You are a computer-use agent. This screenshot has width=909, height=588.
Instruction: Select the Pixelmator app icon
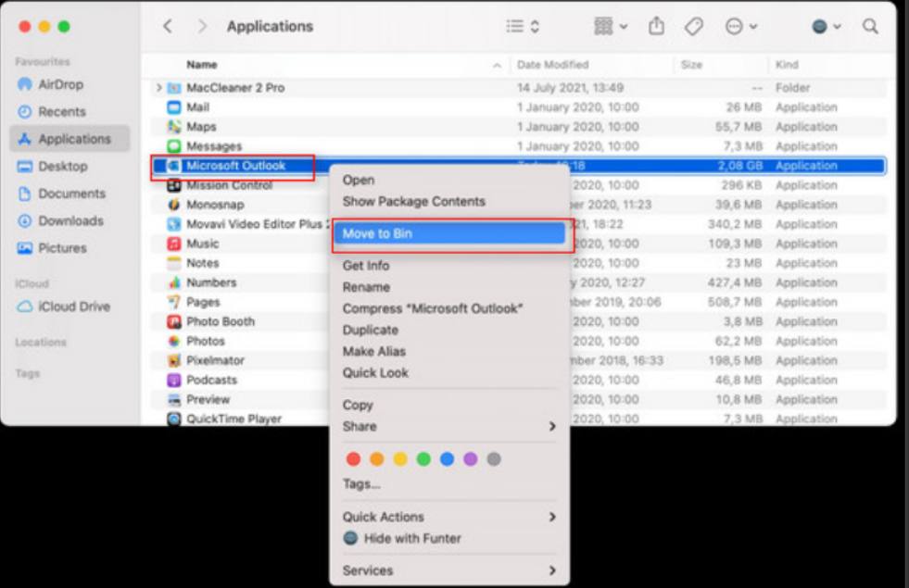tap(174, 361)
